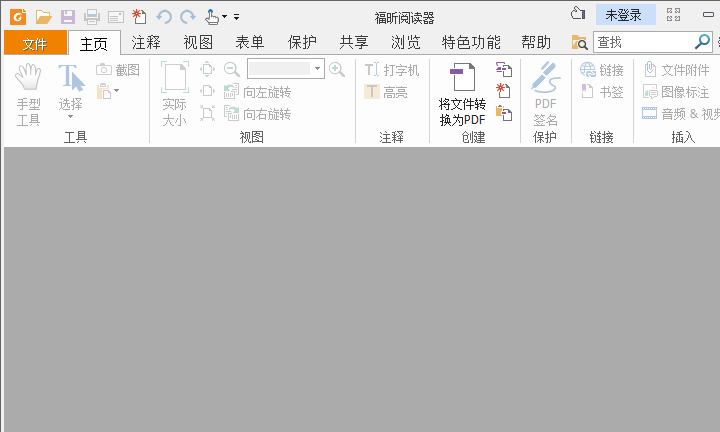Redo the last action
720x432 pixels.
pyautogui.click(x=188, y=17)
